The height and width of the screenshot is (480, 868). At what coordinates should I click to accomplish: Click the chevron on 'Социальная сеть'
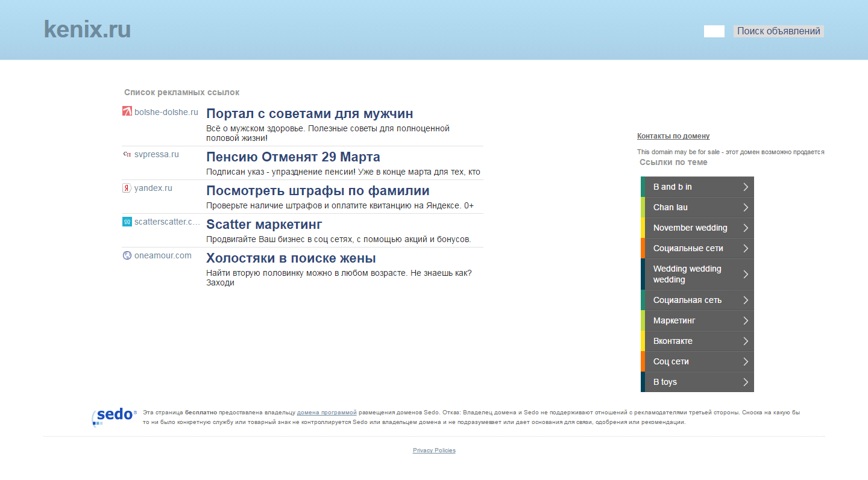[x=746, y=300]
